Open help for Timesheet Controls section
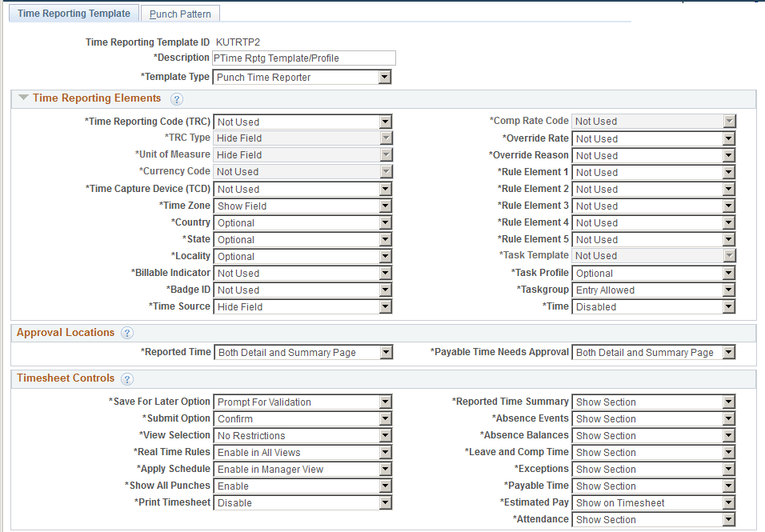 tap(127, 379)
